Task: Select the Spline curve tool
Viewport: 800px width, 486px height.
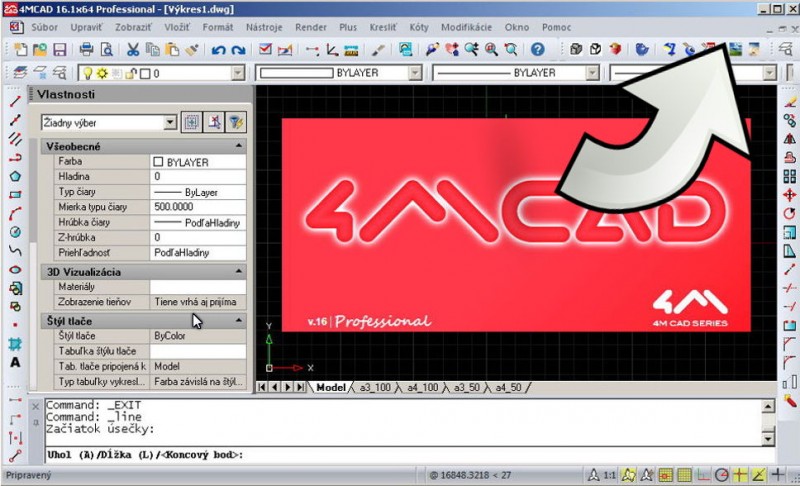Action: point(15,250)
